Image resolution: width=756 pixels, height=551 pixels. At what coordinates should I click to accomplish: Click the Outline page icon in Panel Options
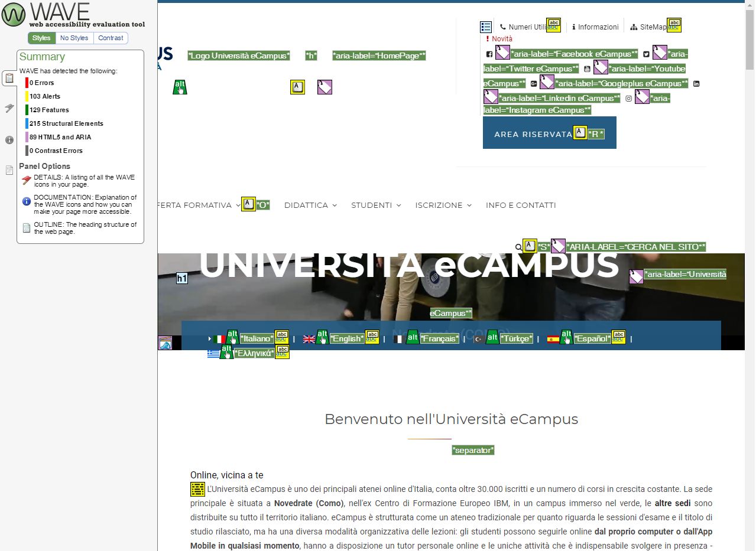pyautogui.click(x=26, y=228)
